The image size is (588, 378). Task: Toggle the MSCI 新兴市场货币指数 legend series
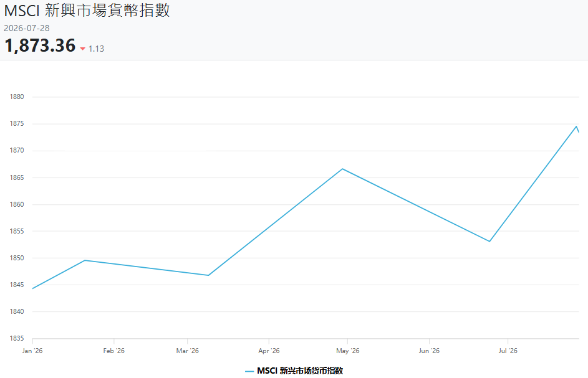pyautogui.click(x=294, y=371)
